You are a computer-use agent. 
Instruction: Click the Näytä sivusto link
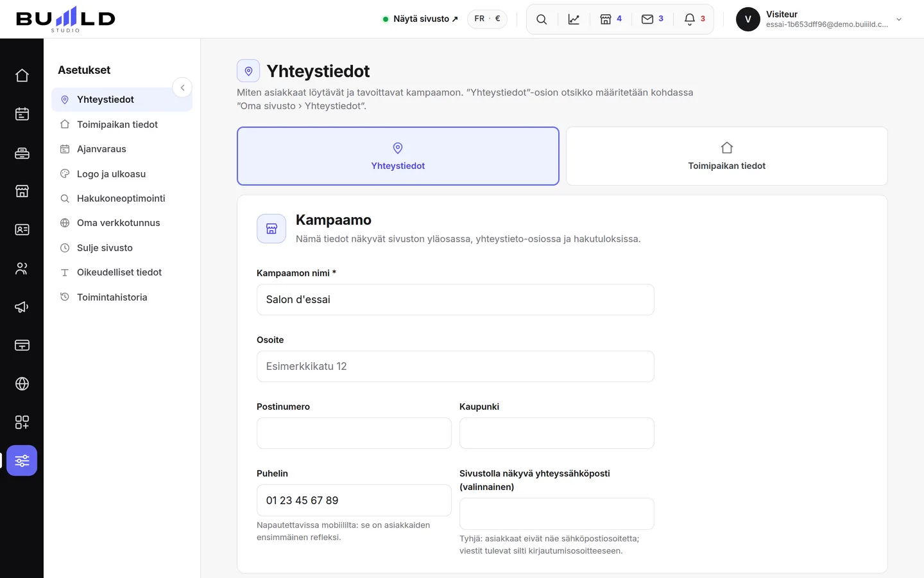pyautogui.click(x=420, y=19)
